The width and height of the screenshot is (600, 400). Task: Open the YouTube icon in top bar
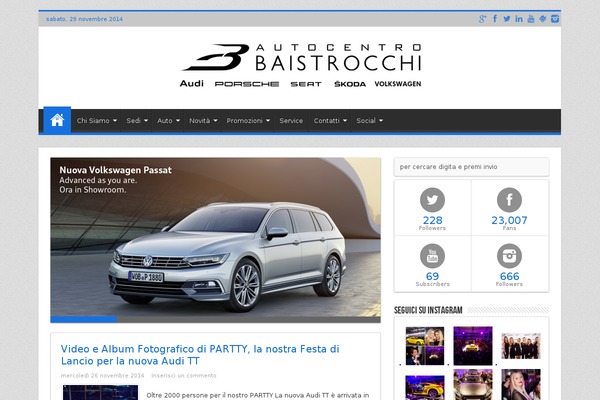pos(531,19)
